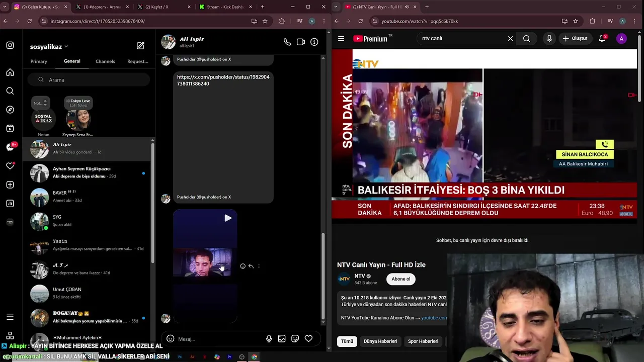Open the Umut ÇOBAN conversation
The width and height of the screenshot is (644, 362).
pyautogui.click(x=88, y=294)
